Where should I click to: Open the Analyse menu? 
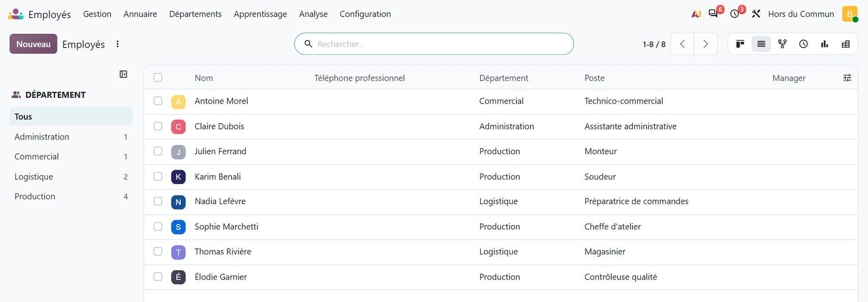313,14
